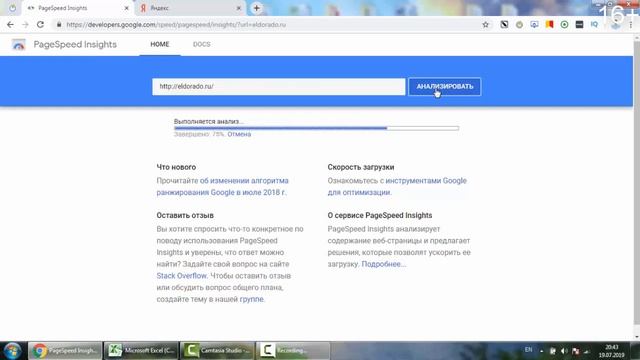Show hidden tray icons arrow
Screen dimensions: 640x360
click(542, 351)
